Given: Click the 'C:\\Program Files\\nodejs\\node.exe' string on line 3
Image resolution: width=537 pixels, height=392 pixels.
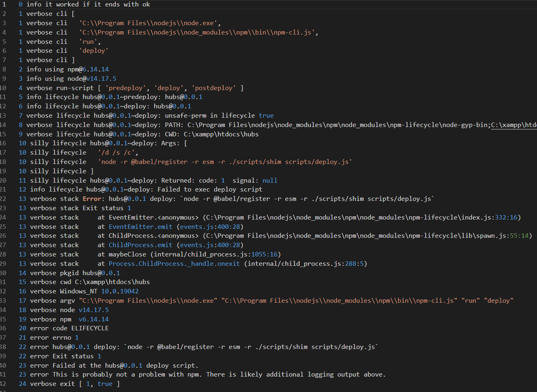Looking at the screenshot, I should 149,23.
